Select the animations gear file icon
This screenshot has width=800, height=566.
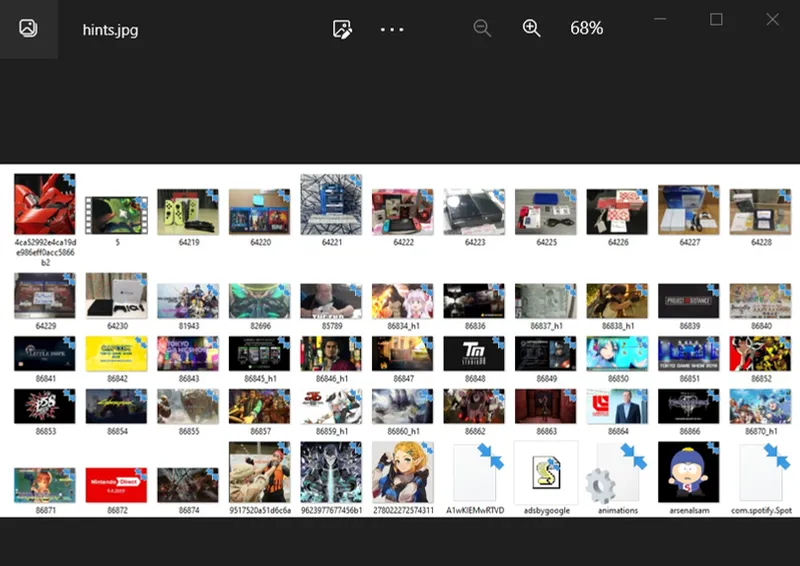coord(617,473)
